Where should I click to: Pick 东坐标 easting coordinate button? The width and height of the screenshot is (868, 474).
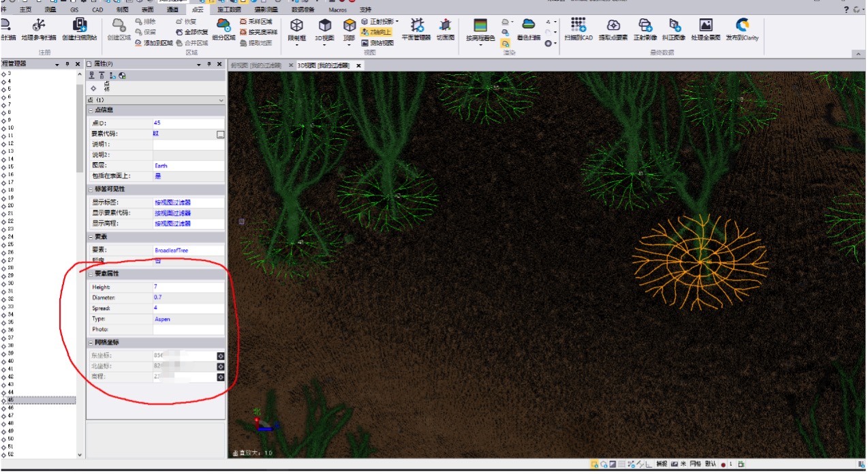[221, 356]
